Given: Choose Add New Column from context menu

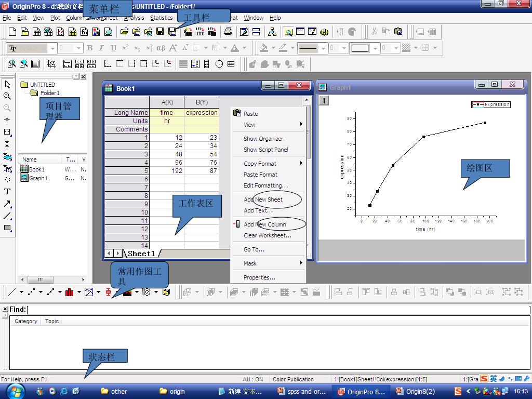Looking at the screenshot, I should click(x=265, y=224).
